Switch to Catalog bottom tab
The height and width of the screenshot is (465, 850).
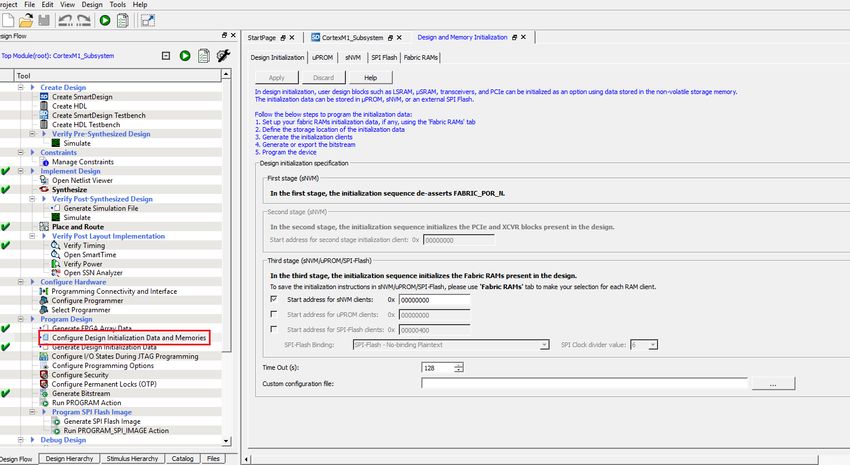pyautogui.click(x=183, y=458)
